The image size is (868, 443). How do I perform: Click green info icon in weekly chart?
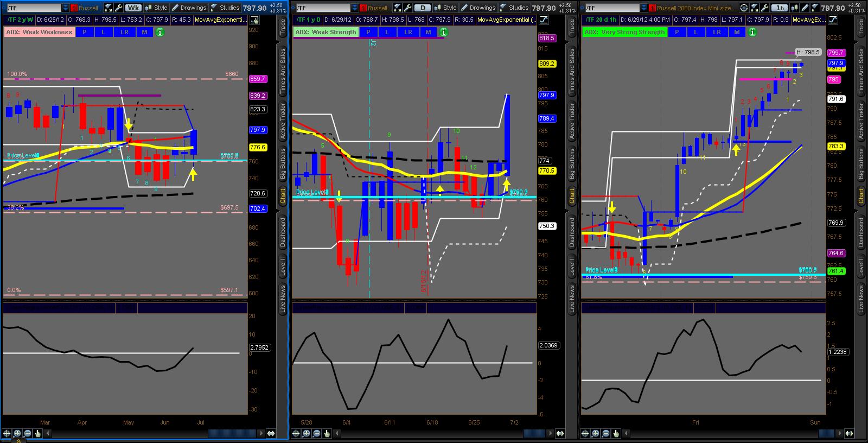click(160, 32)
